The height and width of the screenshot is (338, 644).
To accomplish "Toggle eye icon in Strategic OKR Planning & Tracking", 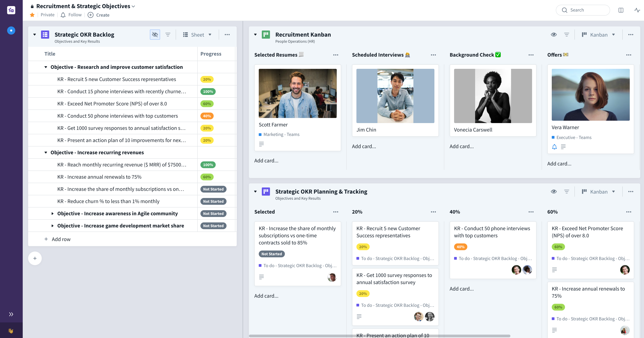I will 553,192.
